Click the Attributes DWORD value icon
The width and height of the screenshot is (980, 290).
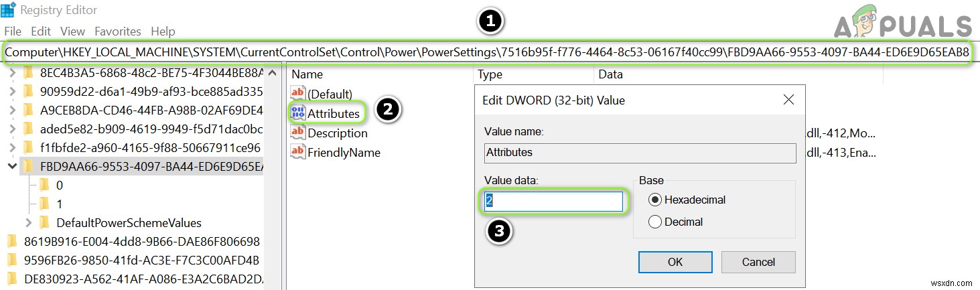297,113
